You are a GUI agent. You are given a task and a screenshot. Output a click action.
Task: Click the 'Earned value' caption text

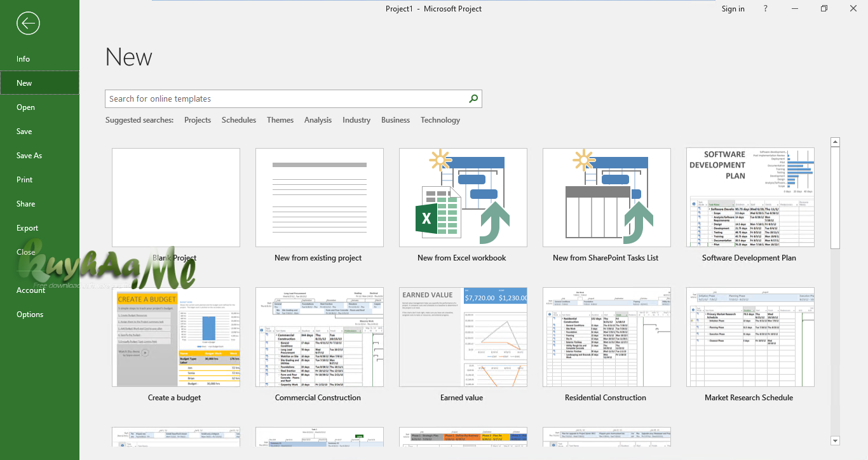462,398
